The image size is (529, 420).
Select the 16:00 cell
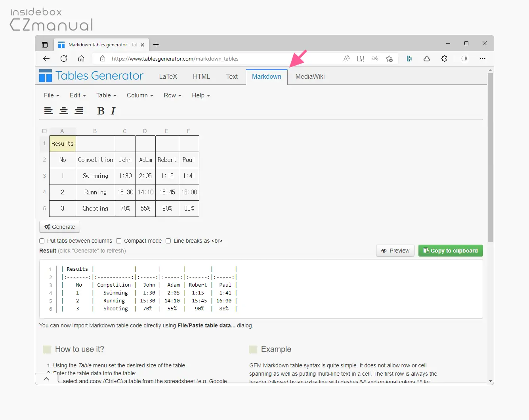(x=189, y=192)
